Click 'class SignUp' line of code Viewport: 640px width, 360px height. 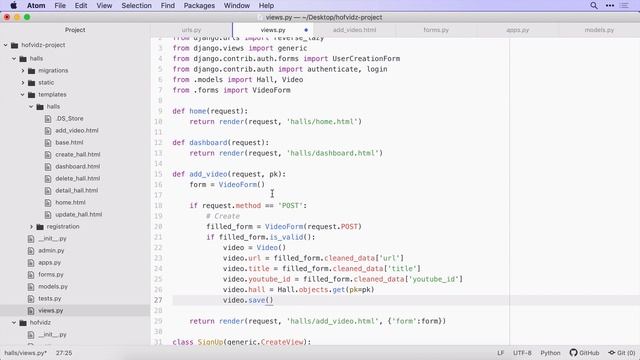click(242, 342)
